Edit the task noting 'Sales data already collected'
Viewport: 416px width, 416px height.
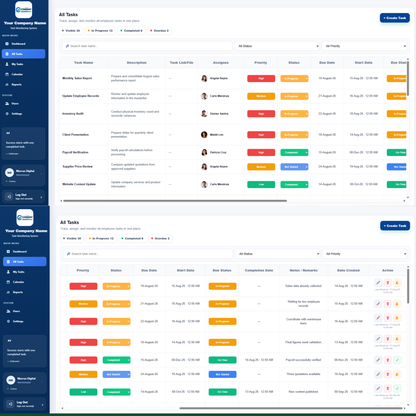coord(378,283)
